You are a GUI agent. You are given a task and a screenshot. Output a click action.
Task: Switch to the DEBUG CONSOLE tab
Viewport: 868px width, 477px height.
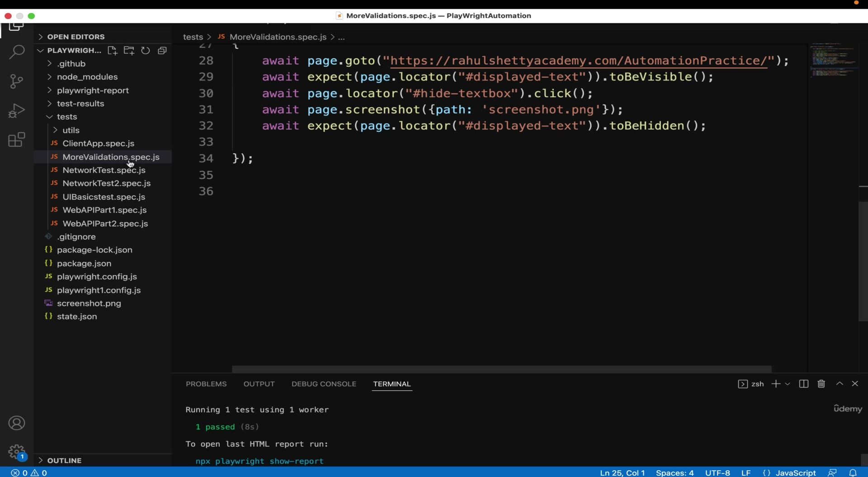point(324,384)
